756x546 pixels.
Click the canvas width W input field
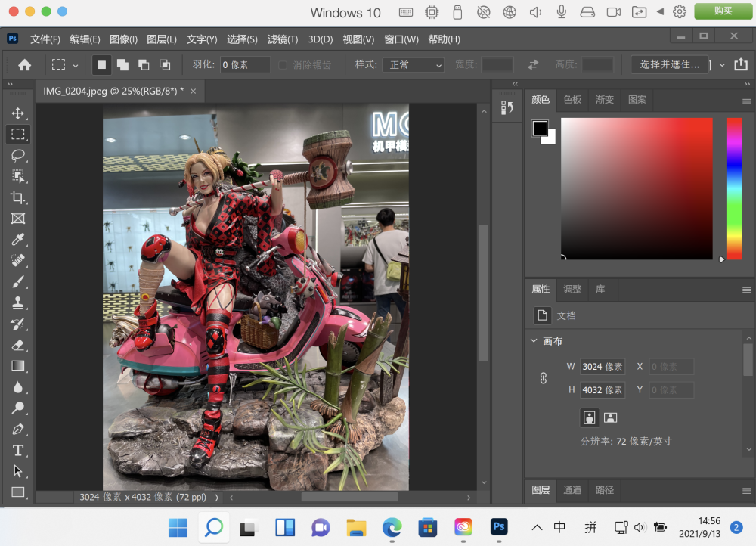(603, 367)
